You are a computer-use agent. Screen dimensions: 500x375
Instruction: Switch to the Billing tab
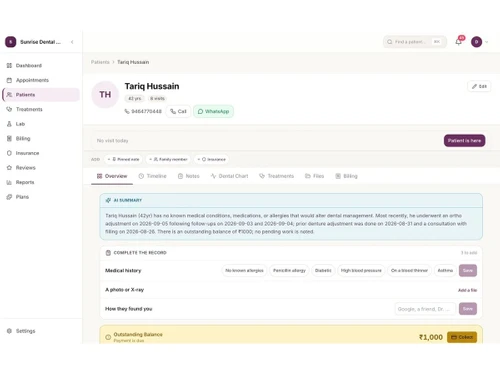click(x=346, y=176)
